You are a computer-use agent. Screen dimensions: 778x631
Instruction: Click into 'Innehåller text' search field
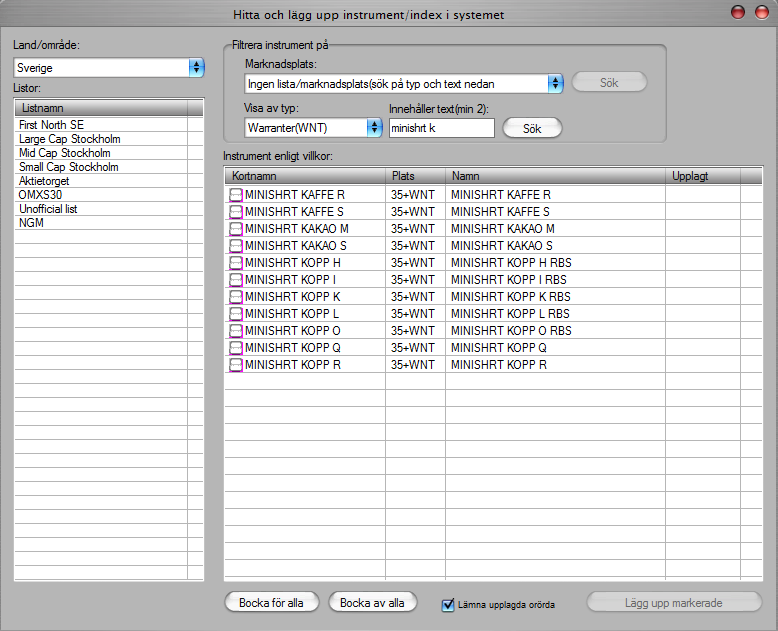pos(441,128)
